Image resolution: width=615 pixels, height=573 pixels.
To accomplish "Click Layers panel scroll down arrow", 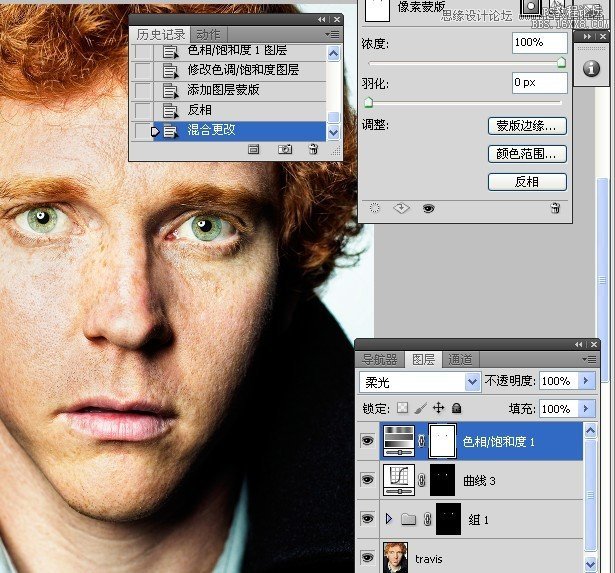I will [x=590, y=564].
